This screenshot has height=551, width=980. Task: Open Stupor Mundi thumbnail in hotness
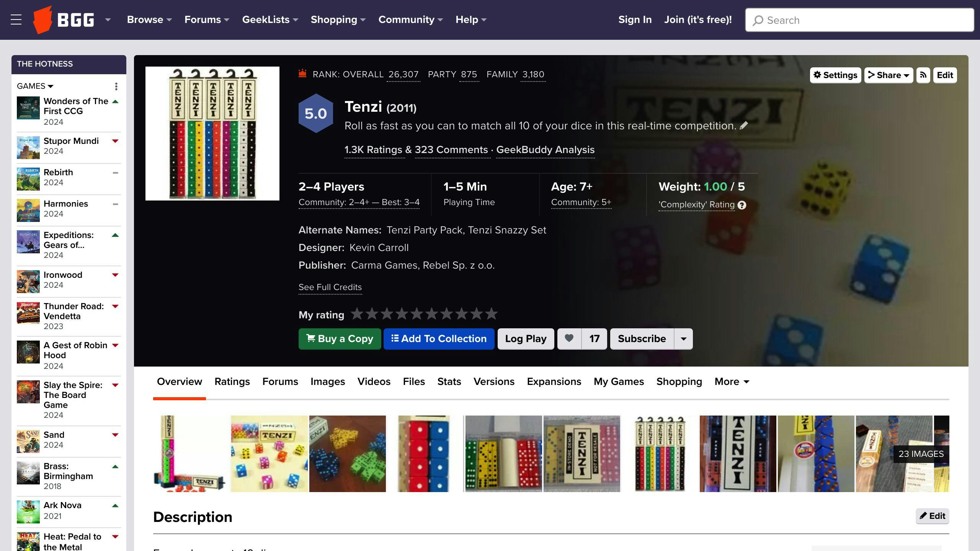[28, 147]
